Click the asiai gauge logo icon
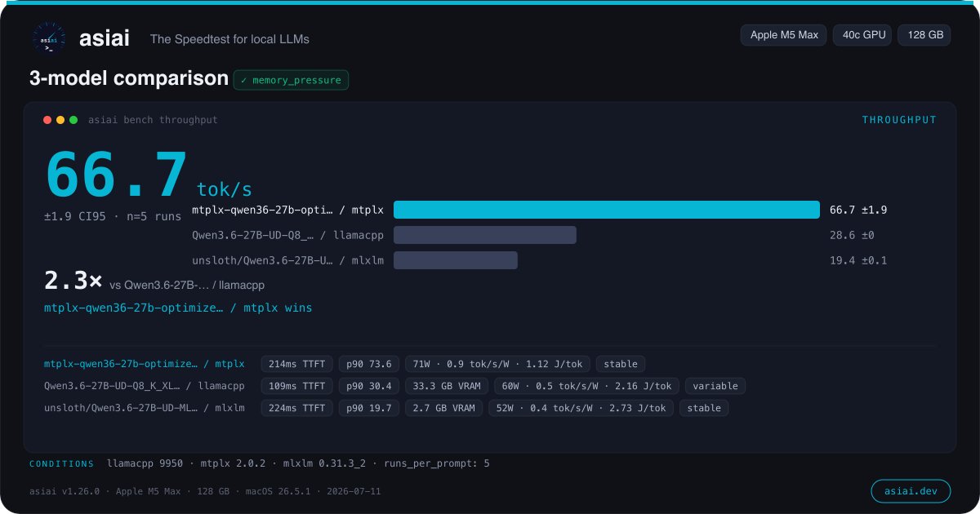This screenshot has width=980, height=514. [49, 38]
